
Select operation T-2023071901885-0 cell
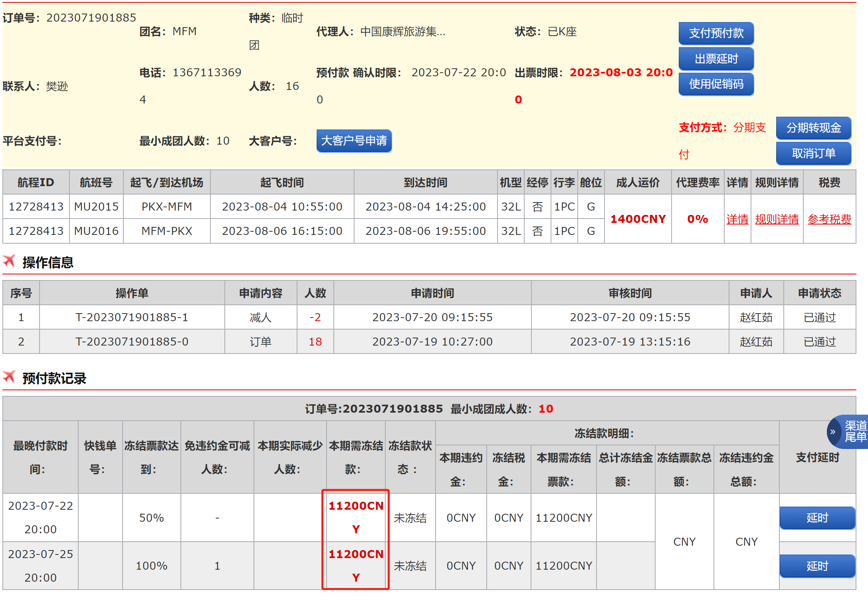point(132,342)
